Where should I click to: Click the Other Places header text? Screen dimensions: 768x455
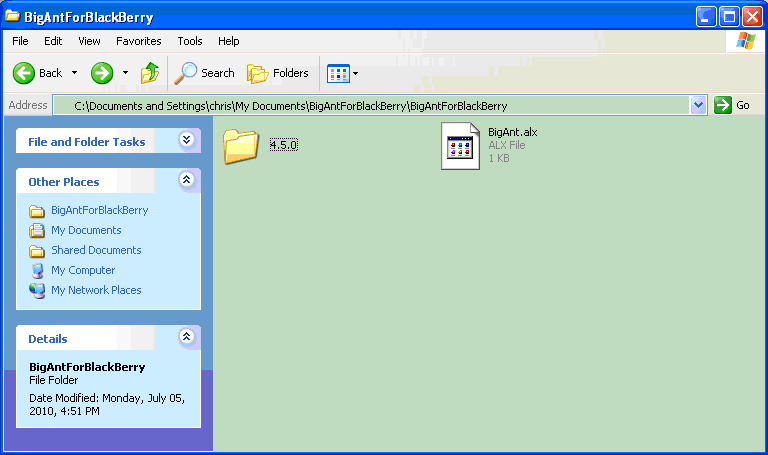[x=64, y=182]
